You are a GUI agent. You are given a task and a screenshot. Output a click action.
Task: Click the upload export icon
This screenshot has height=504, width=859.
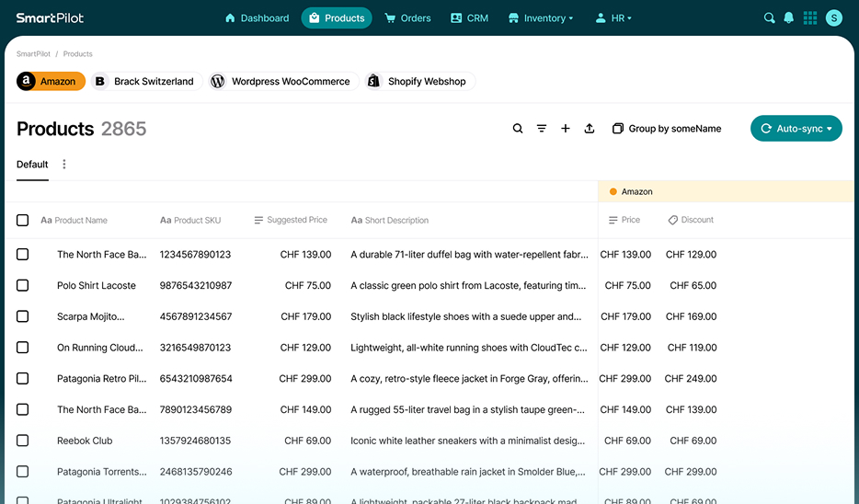click(x=590, y=128)
